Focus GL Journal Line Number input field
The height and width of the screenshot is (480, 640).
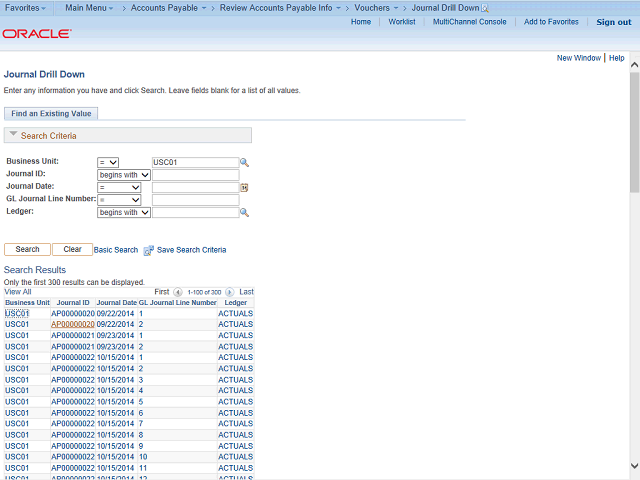(x=196, y=200)
